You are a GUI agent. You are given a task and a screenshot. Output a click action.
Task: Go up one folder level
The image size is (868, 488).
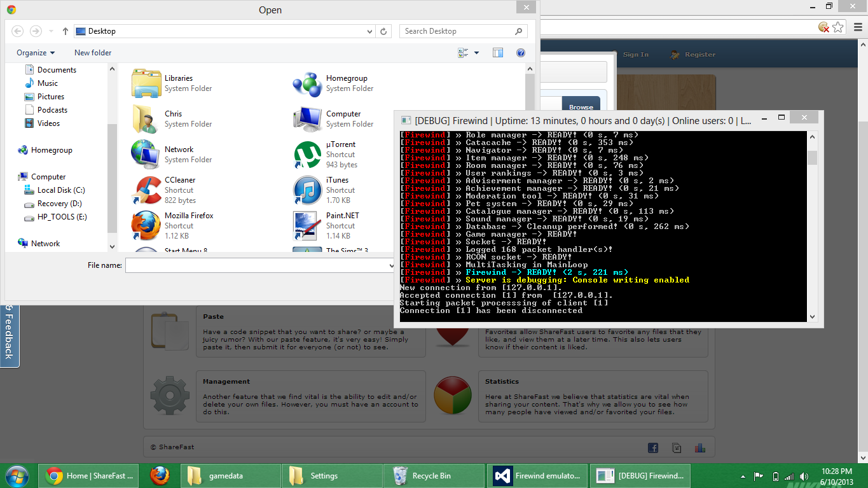pyautogui.click(x=65, y=31)
